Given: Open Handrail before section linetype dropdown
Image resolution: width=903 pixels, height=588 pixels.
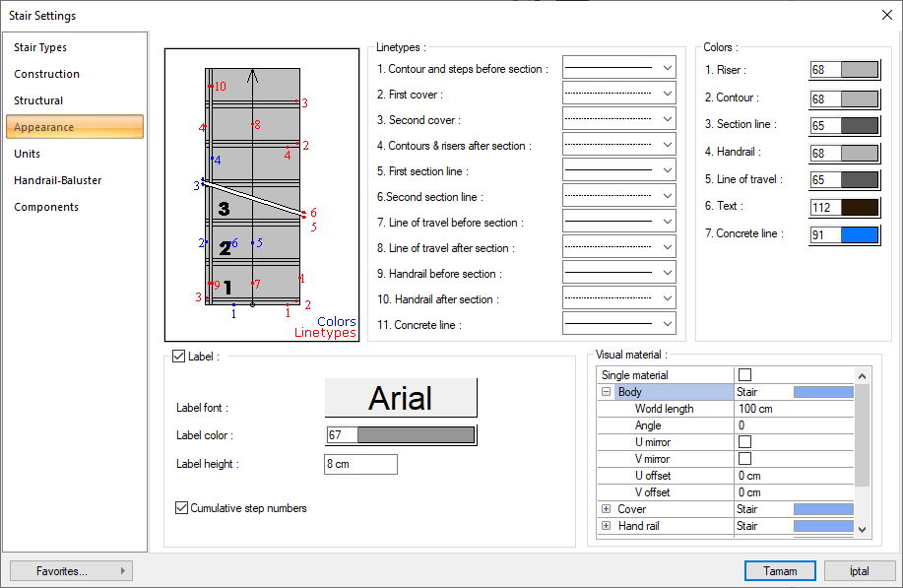Looking at the screenshot, I should [668, 273].
